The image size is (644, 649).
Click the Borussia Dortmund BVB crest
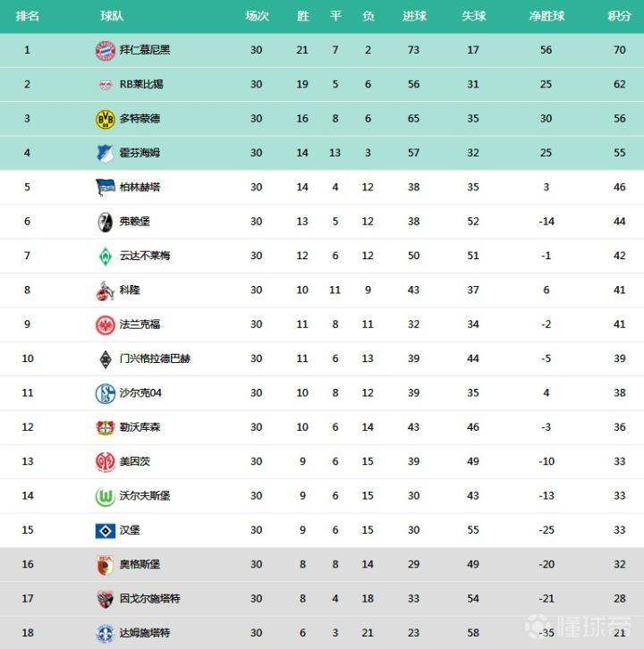(x=106, y=119)
